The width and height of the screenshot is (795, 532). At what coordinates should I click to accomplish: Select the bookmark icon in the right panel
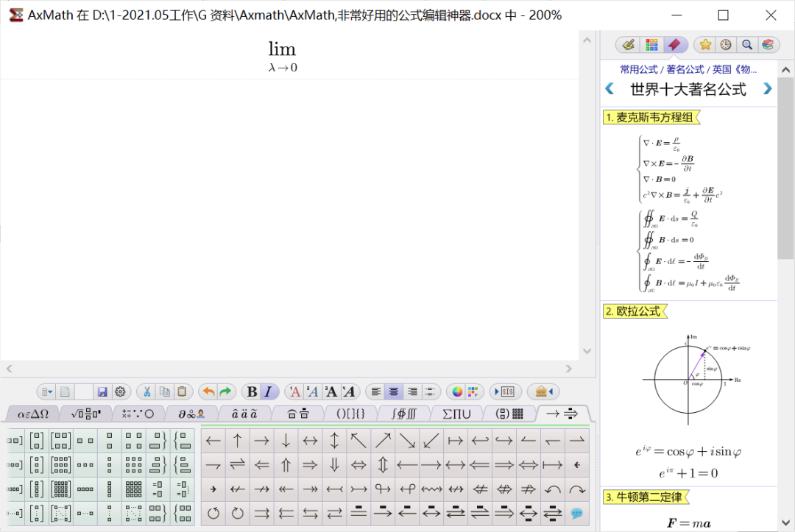point(674,44)
